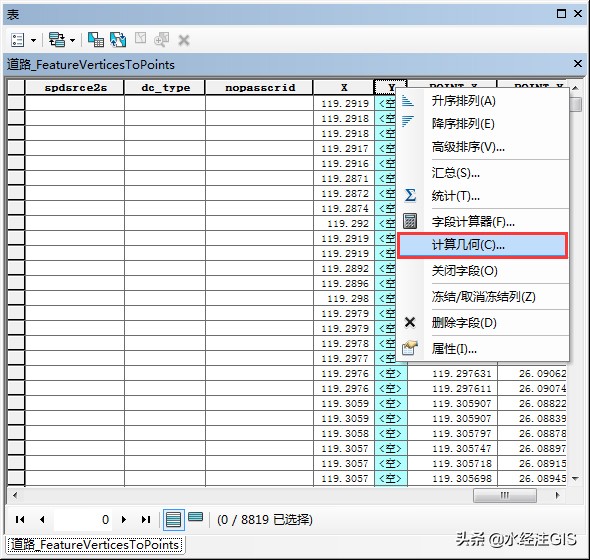Image resolution: width=590 pixels, height=560 pixels.
Task: Expand the Table Options dropdown arrow
Action: point(33,40)
